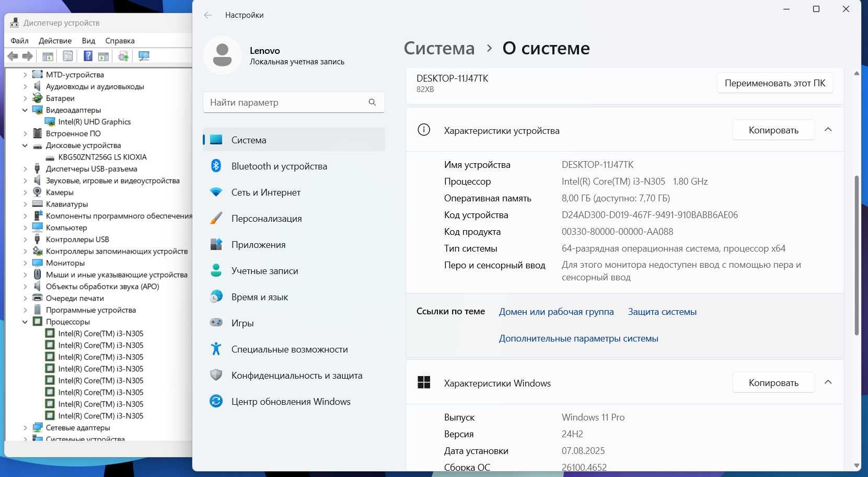The width and height of the screenshot is (868, 477).
Task: Collapse the Видеоадаптеры tree node
Action: pos(25,110)
